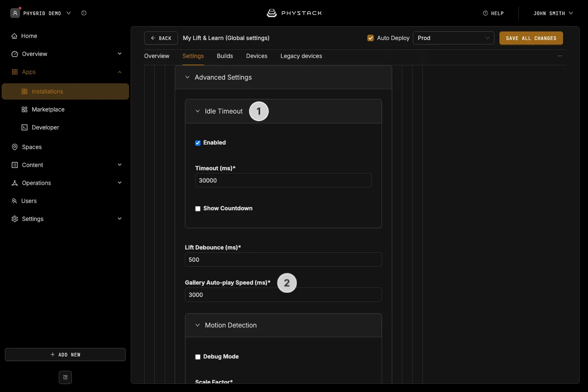Collapse the Advanced Settings section
Screen dimensions: 588x392
(187, 77)
